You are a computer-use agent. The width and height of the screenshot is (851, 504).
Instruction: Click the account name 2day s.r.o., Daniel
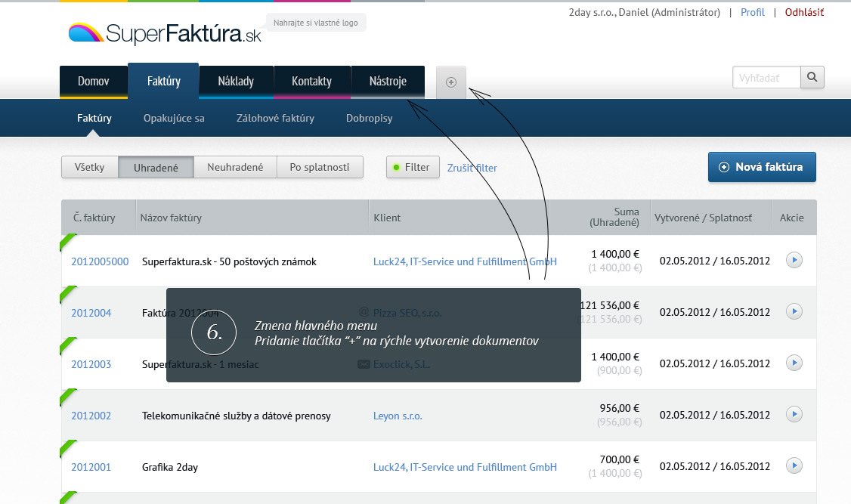point(644,12)
